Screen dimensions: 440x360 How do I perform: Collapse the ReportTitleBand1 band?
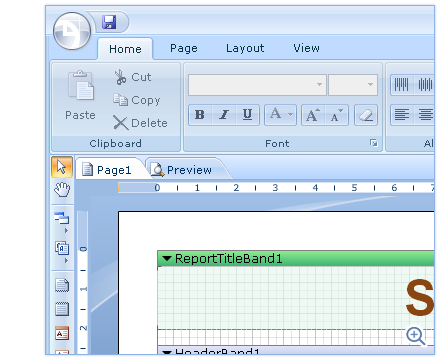pos(166,258)
